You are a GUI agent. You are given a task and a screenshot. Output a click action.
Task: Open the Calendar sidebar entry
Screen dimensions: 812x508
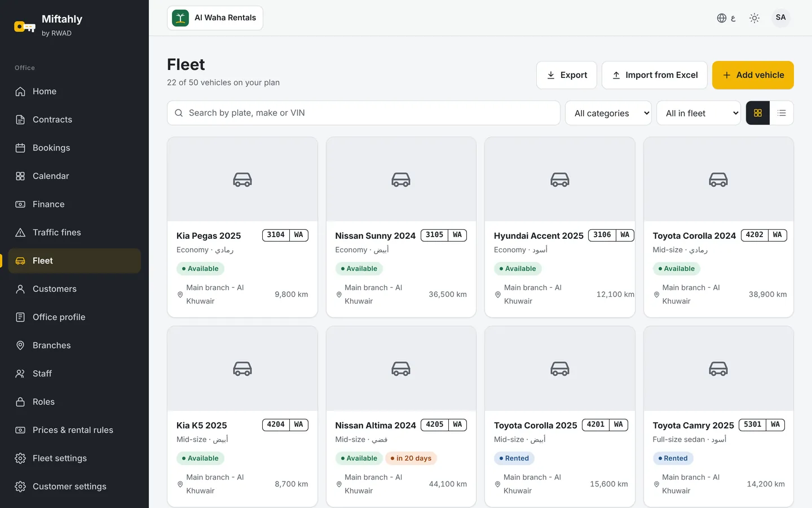pos(74,176)
